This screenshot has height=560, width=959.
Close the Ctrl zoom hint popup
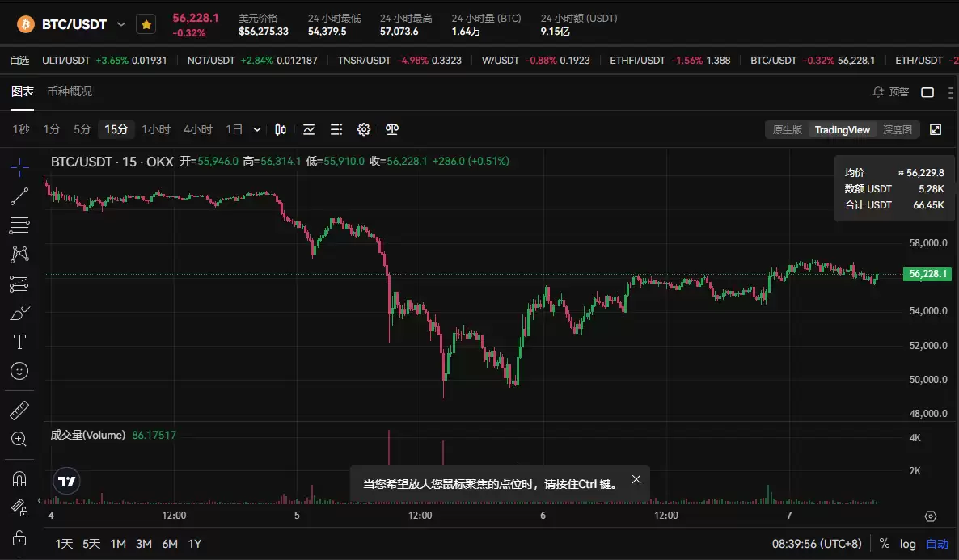click(636, 479)
